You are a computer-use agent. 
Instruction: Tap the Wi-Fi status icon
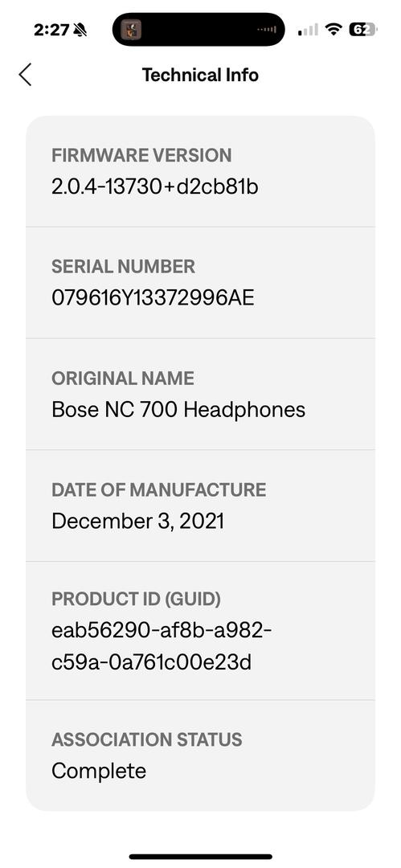tap(333, 30)
